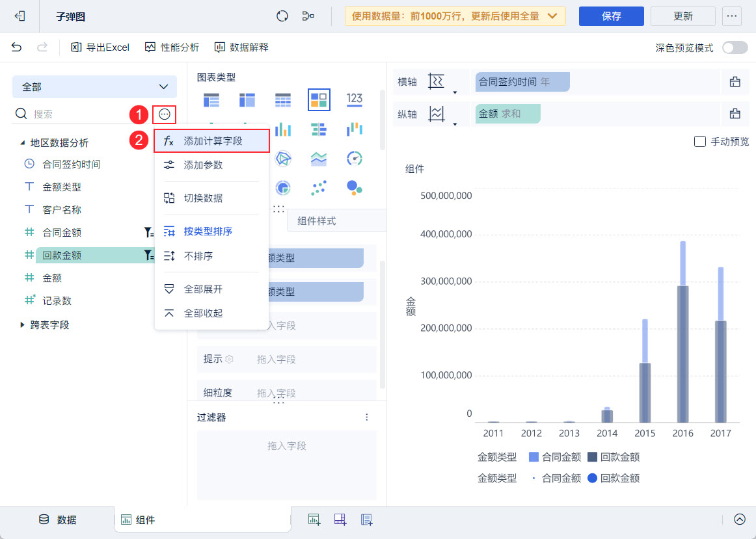This screenshot has width=756, height=539.
Task: Select 添加参数 from the menu
Action: click(211, 165)
